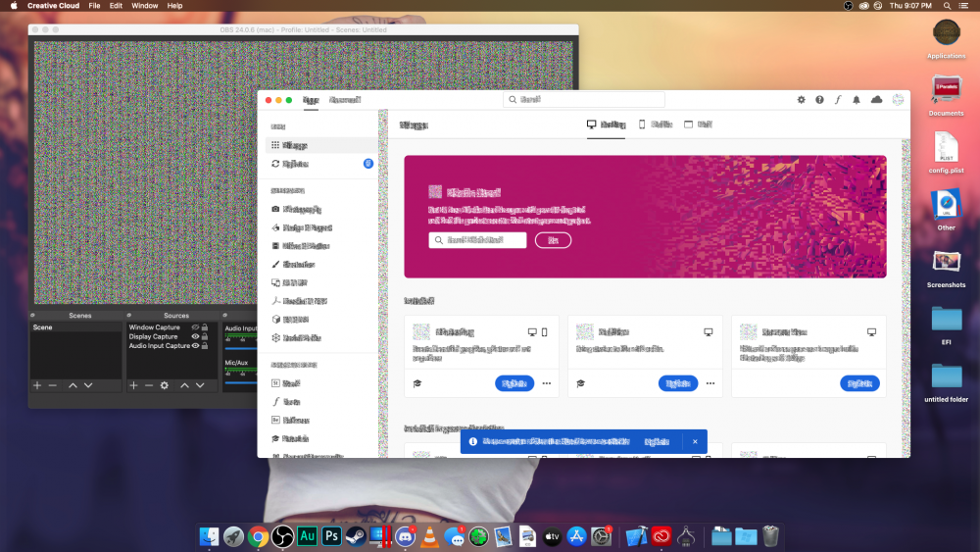Click the link in the blue notification toast
Viewport: 980px width, 552px height.
pos(657,442)
